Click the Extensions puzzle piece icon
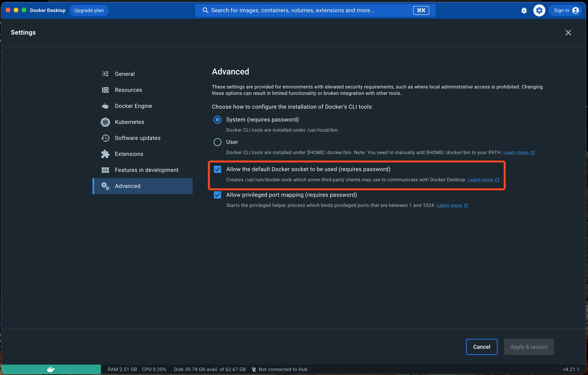The width and height of the screenshot is (588, 375). click(105, 154)
